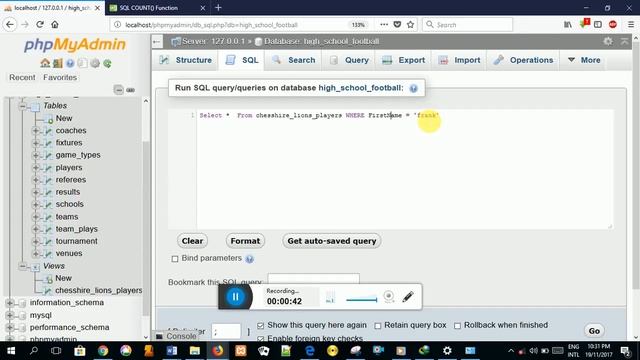Toggle Show this query here again

click(260, 326)
